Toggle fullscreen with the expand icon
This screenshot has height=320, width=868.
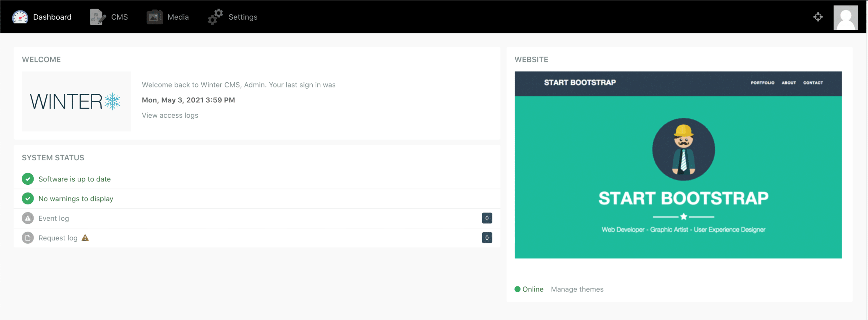818,17
